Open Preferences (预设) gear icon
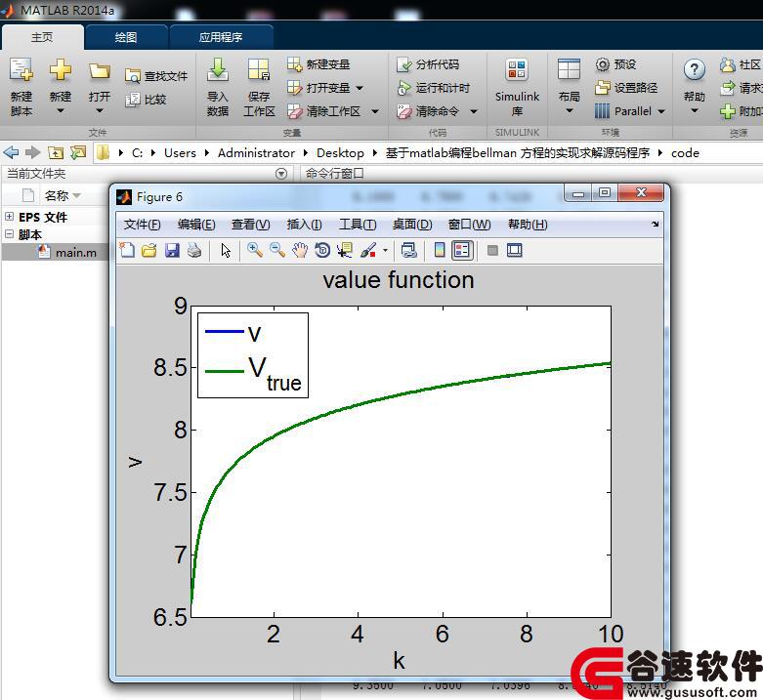 click(x=603, y=64)
